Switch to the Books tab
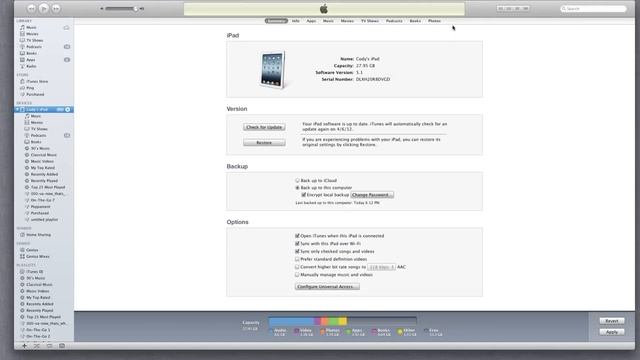 click(415, 21)
